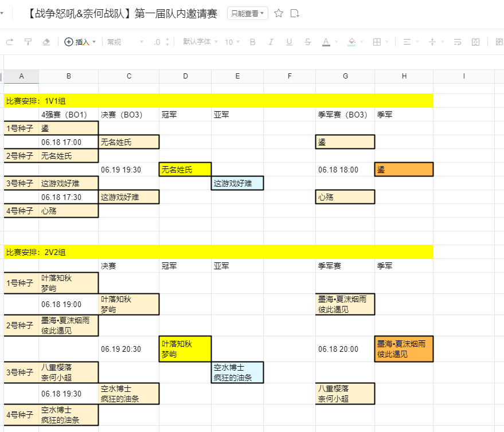The image size is (504, 432).
Task: Toggle bold formatting
Action: [x=253, y=42]
